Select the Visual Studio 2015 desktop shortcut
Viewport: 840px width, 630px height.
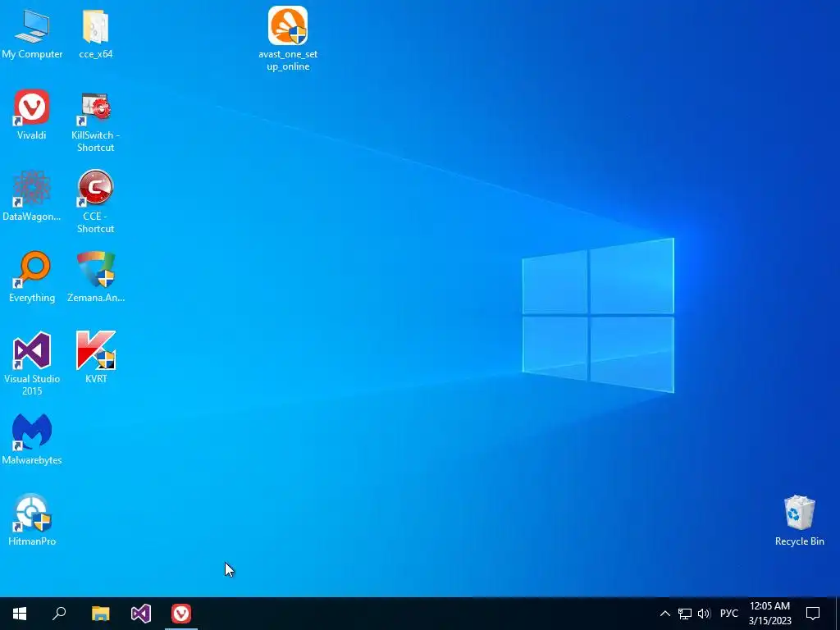32,364
